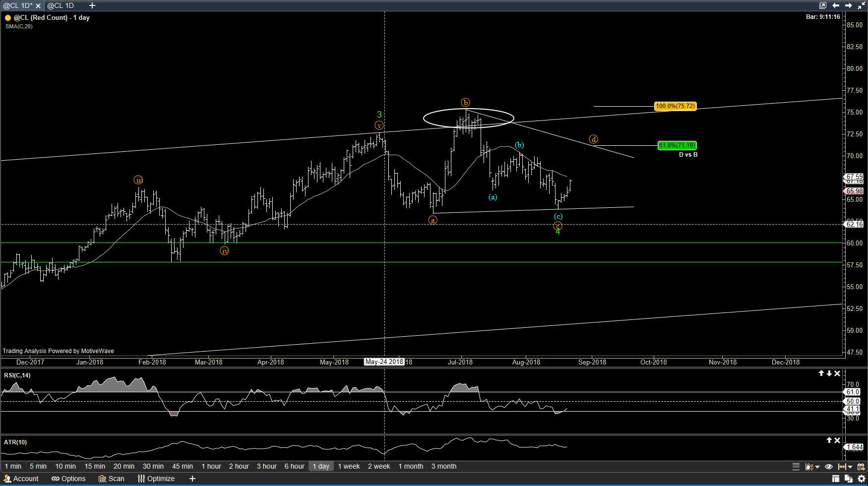This screenshot has height=486, width=868.
Task: Expand the bar spacing dropdown arrow
Action: (850, 467)
